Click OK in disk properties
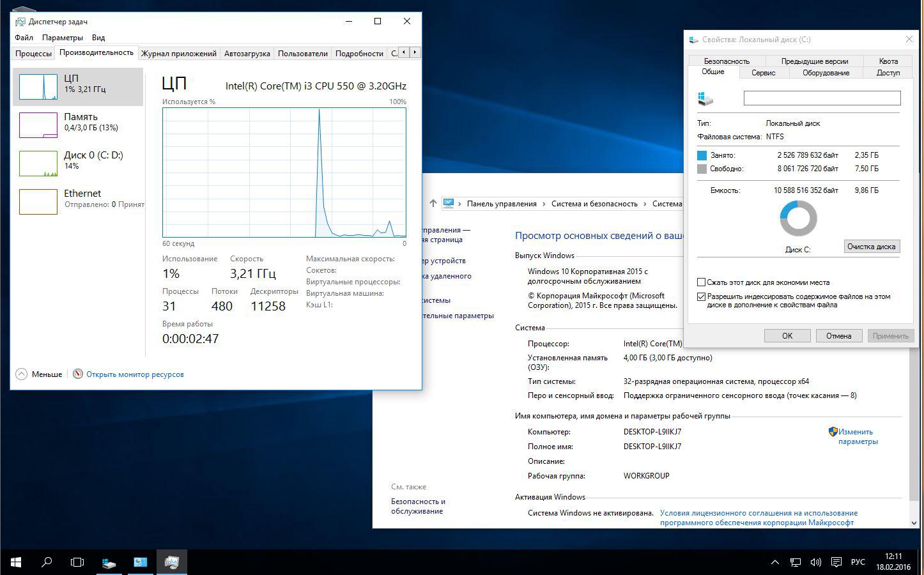The width and height of the screenshot is (924, 575). [787, 335]
